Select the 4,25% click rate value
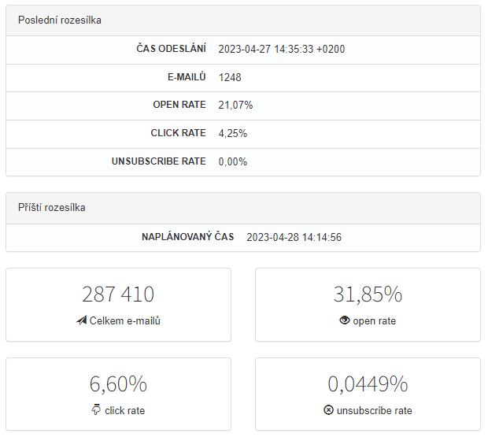This screenshot has width=488, height=448. pos(233,133)
